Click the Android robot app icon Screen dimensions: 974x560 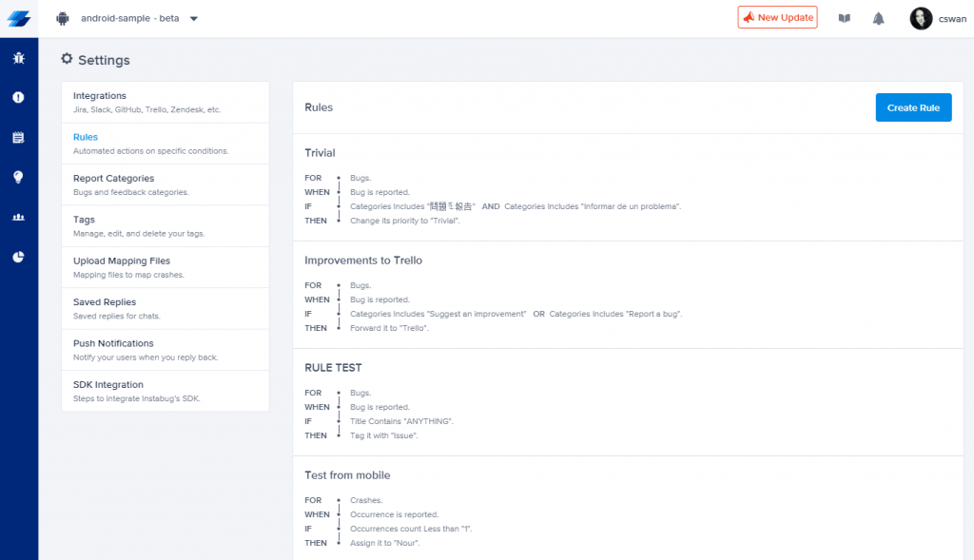coord(62,19)
